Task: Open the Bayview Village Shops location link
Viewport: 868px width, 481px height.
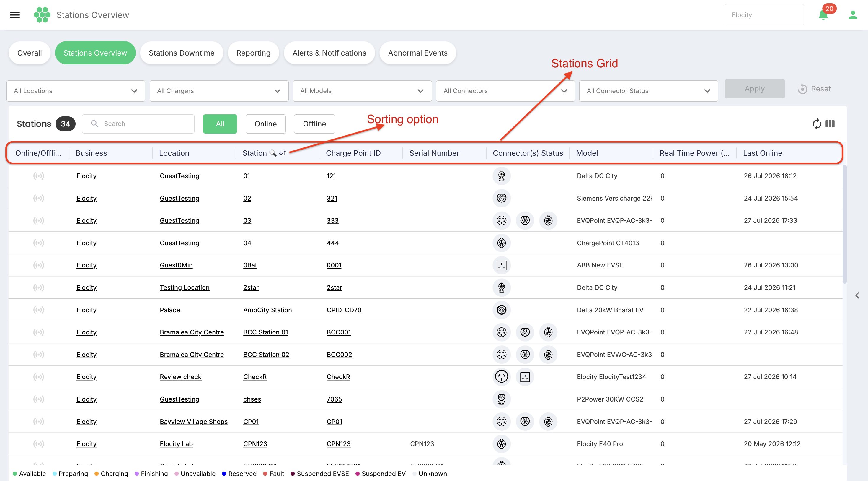Action: click(194, 422)
